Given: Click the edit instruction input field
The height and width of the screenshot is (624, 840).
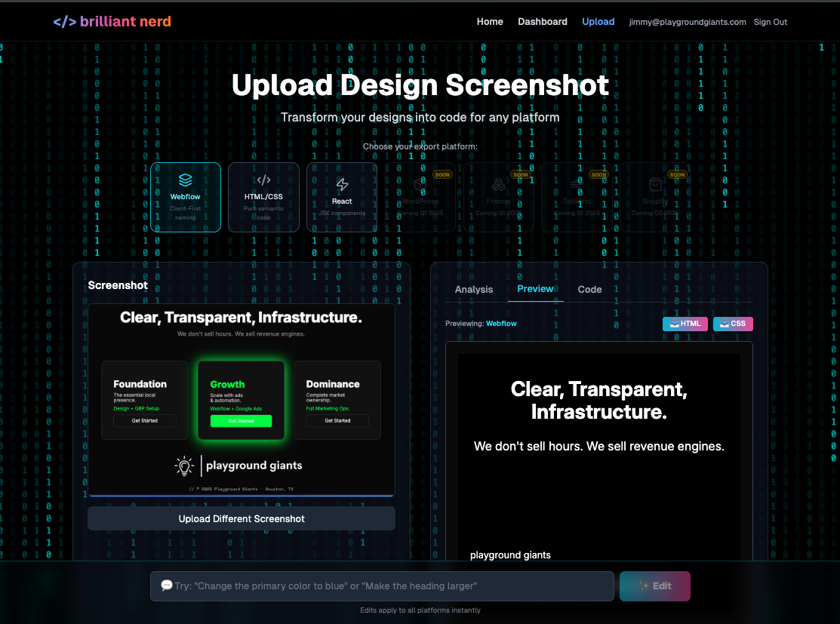Looking at the screenshot, I should click(381, 586).
